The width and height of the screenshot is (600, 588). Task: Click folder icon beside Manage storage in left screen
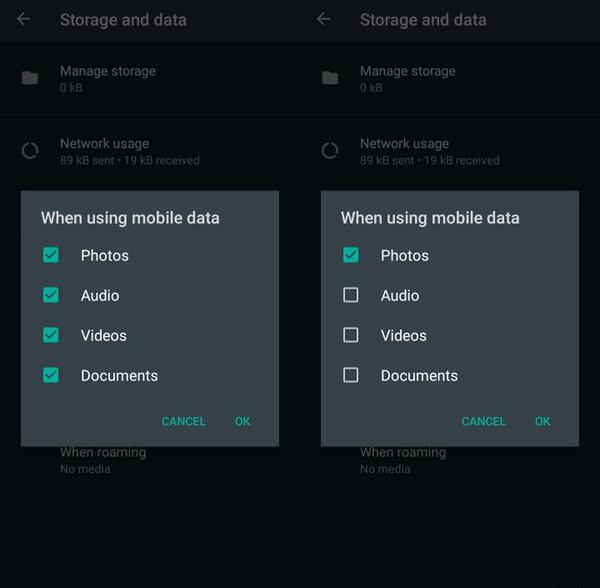click(x=30, y=78)
